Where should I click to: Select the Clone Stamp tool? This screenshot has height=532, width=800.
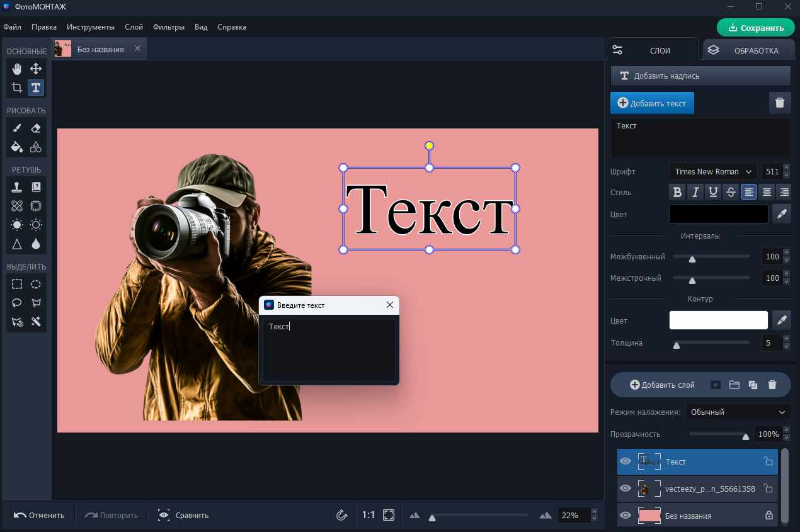[17, 187]
